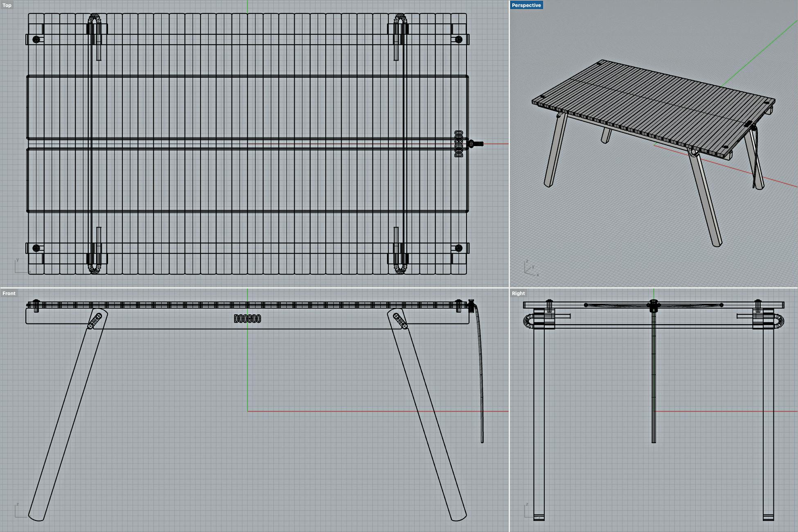Select the lower-left corner bolt in Top view
This screenshot has width=798, height=532.
[x=36, y=248]
